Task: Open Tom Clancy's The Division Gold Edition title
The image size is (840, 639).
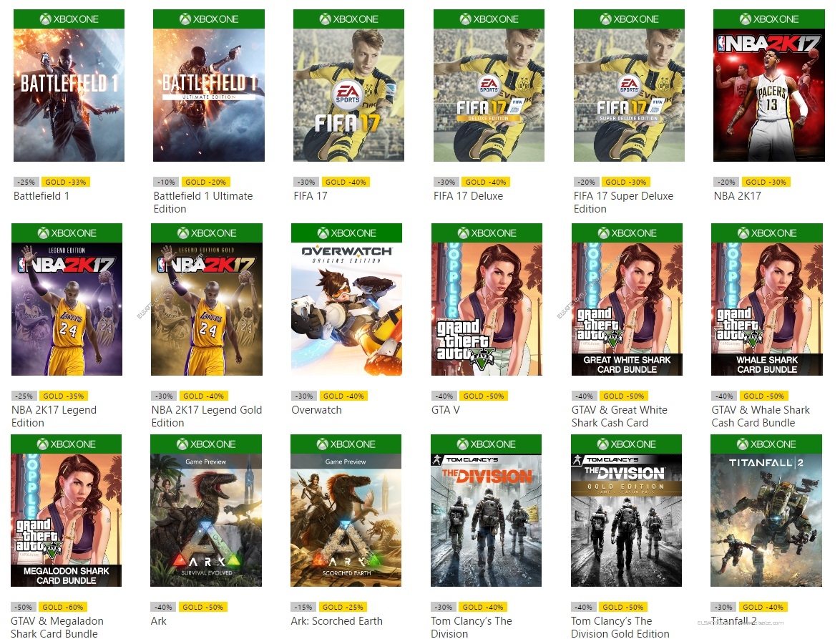Action: (x=620, y=628)
